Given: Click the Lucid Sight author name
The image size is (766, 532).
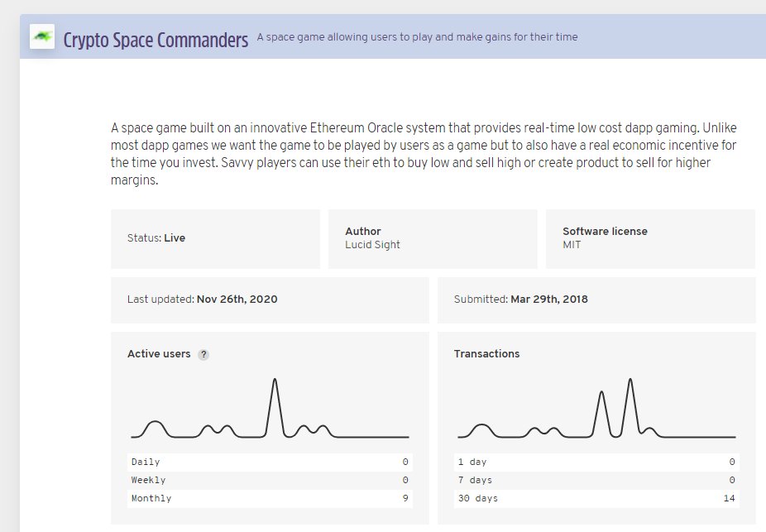Looking at the screenshot, I should pyautogui.click(x=372, y=245).
